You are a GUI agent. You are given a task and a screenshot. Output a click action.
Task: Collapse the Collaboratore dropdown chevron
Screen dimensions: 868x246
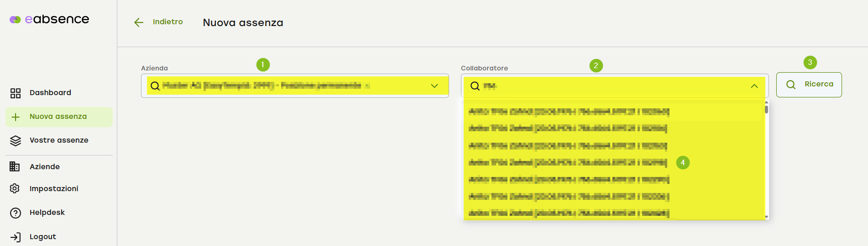(x=754, y=86)
